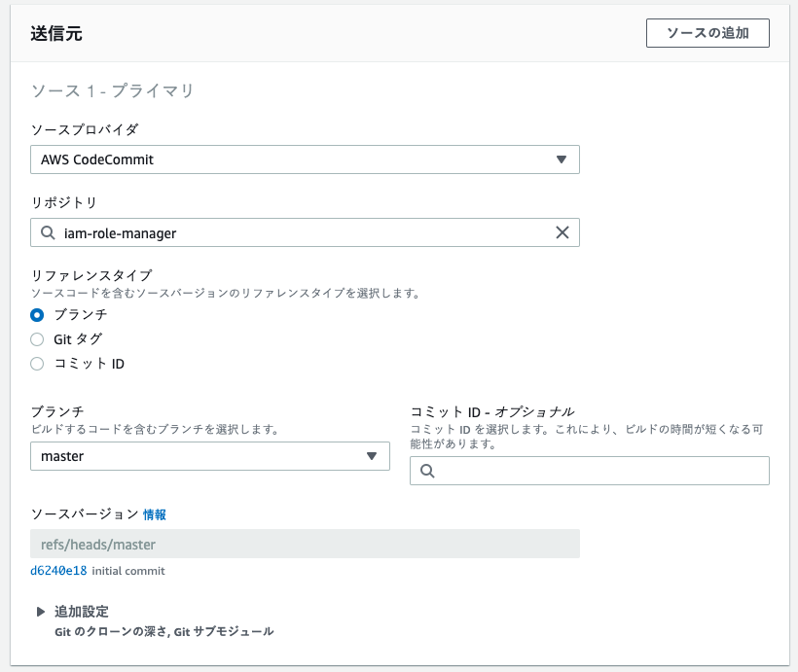Clear the iam-role-manager field with the X icon
798x672 pixels.
coord(562,232)
